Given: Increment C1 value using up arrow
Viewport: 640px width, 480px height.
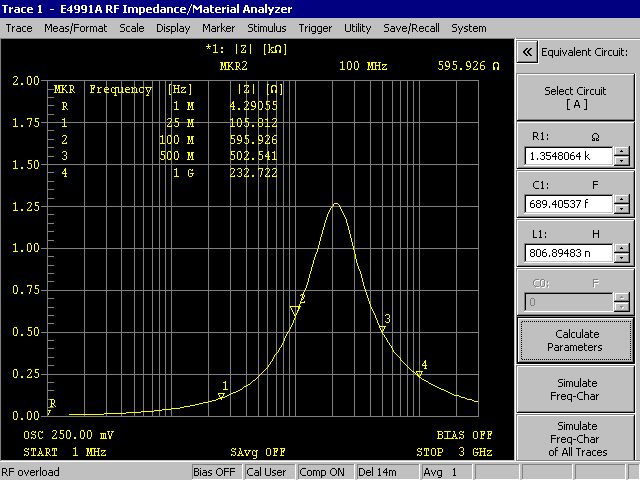Looking at the screenshot, I should click(x=622, y=200).
